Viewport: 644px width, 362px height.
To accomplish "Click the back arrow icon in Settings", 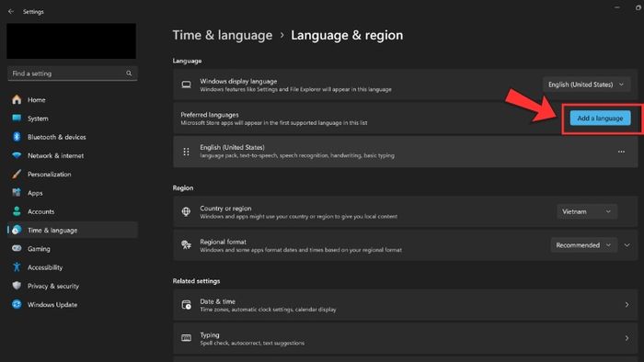I will click(11, 11).
